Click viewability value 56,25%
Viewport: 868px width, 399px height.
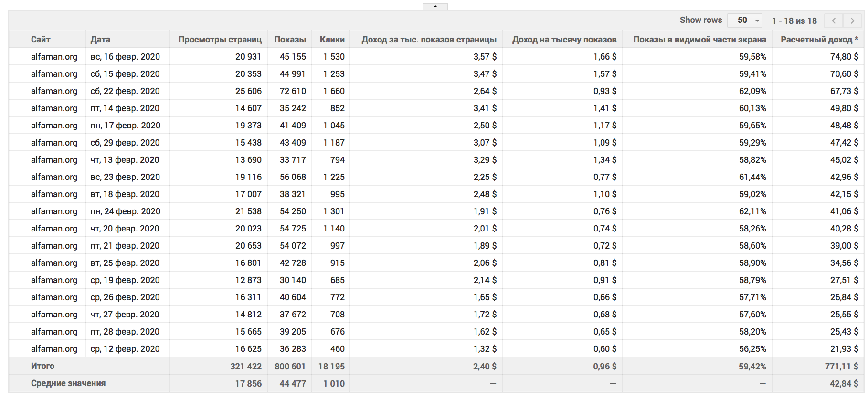pos(752,349)
